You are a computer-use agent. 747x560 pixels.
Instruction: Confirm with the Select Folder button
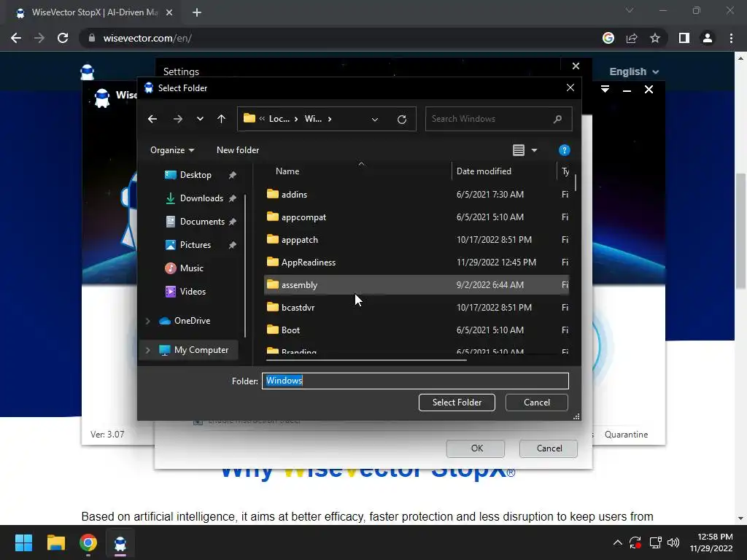pos(457,402)
